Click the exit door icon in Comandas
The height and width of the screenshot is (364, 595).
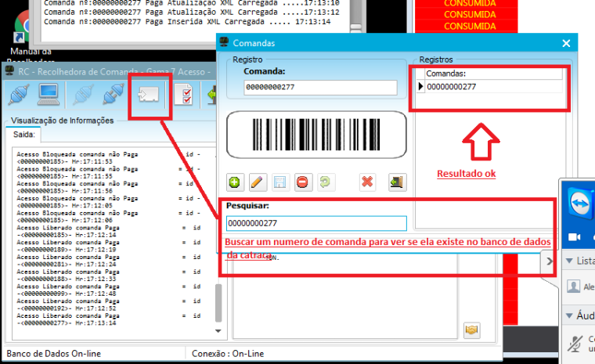[397, 182]
